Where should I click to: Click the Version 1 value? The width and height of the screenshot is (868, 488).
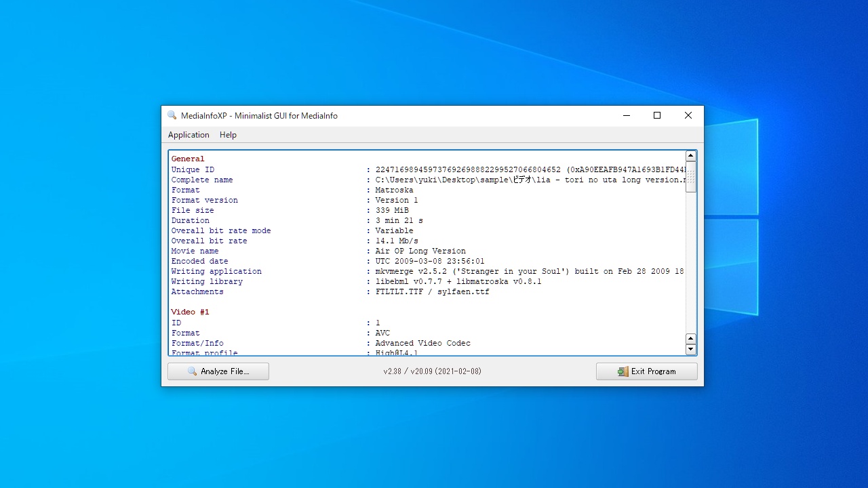pyautogui.click(x=397, y=200)
